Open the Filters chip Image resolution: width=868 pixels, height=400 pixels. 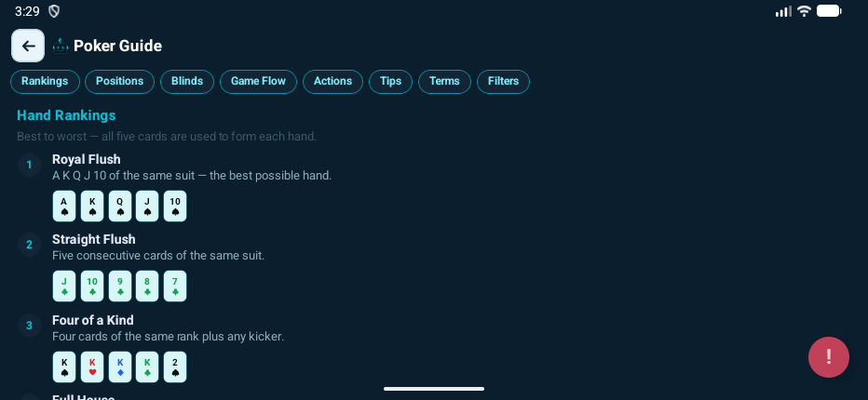(503, 82)
